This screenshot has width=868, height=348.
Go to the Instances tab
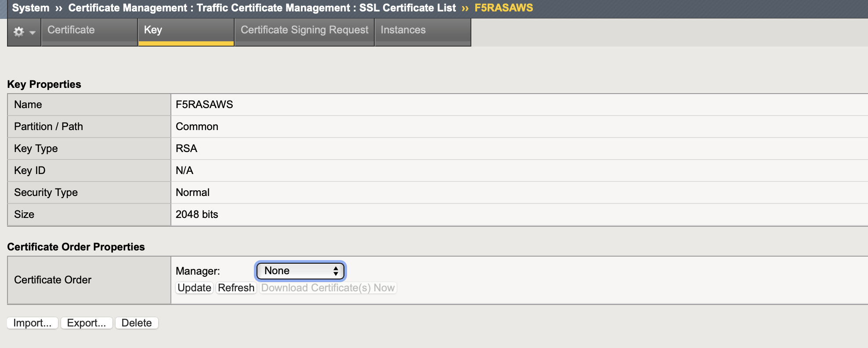pyautogui.click(x=423, y=32)
